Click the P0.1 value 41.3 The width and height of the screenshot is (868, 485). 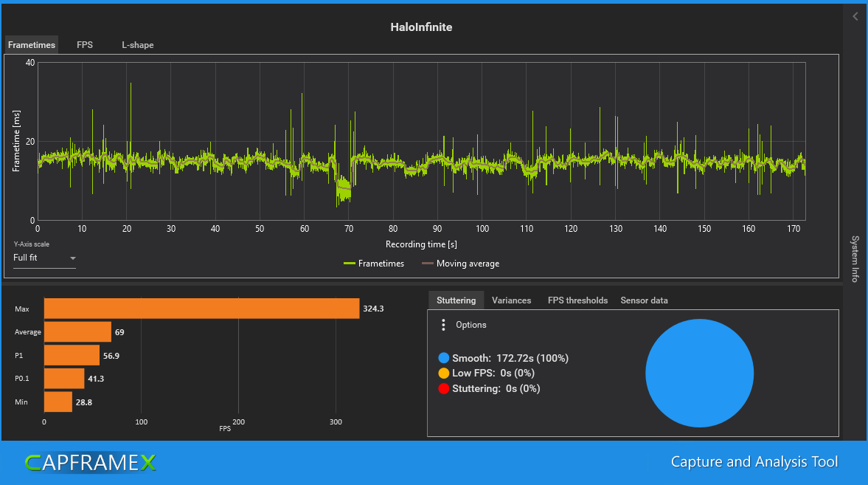click(x=96, y=379)
